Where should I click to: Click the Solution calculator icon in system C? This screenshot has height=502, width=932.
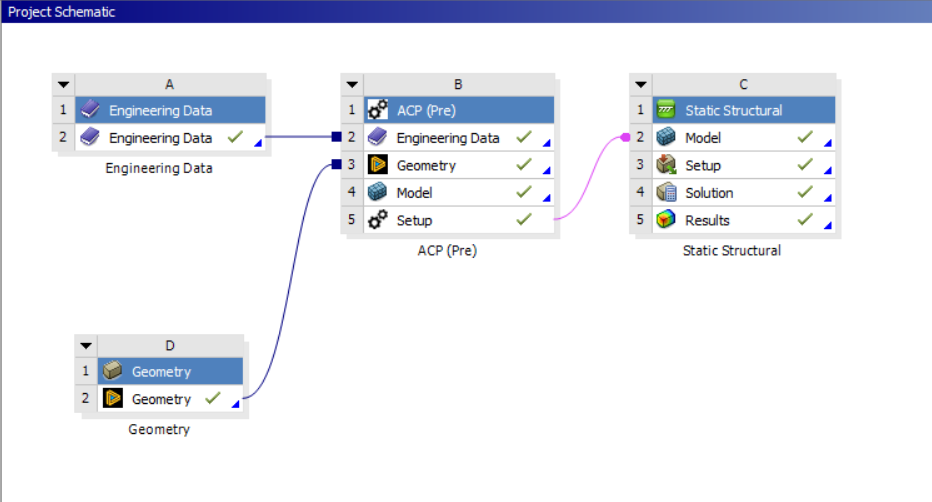665,193
